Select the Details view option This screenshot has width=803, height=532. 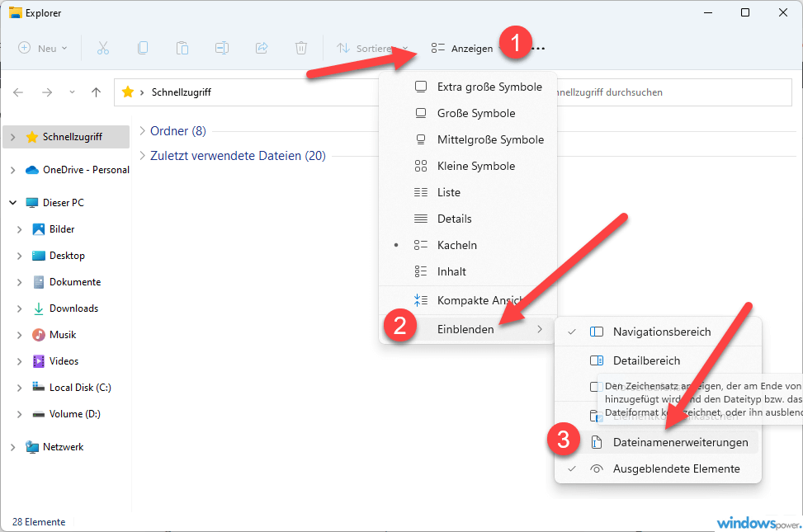(x=468, y=219)
